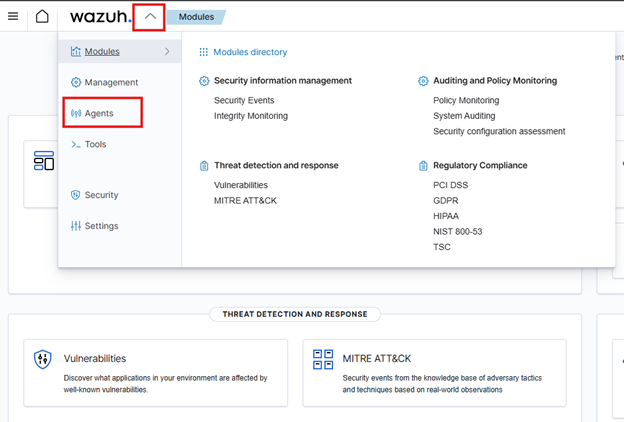
Task: Click the Management gear icon
Action: (76, 82)
